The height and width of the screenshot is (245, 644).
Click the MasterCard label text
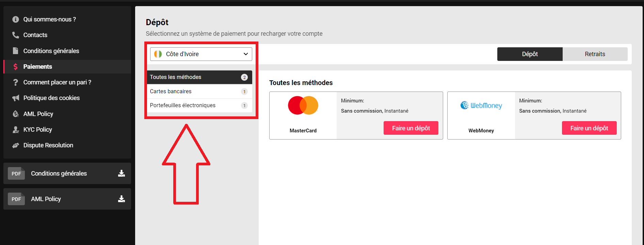point(303,131)
